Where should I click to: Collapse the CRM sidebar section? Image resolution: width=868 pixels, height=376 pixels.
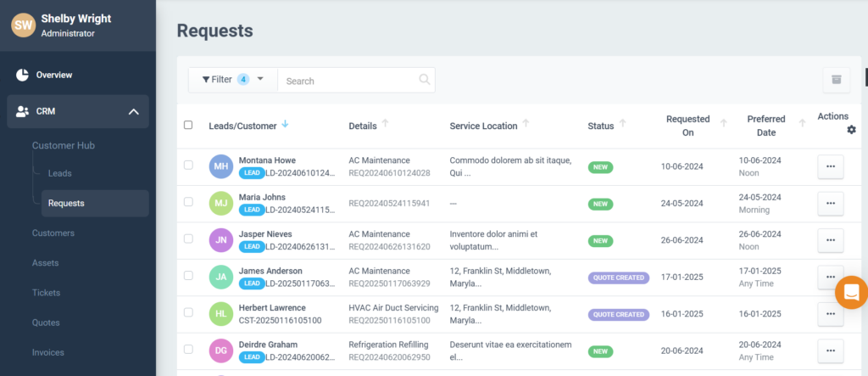(x=133, y=111)
